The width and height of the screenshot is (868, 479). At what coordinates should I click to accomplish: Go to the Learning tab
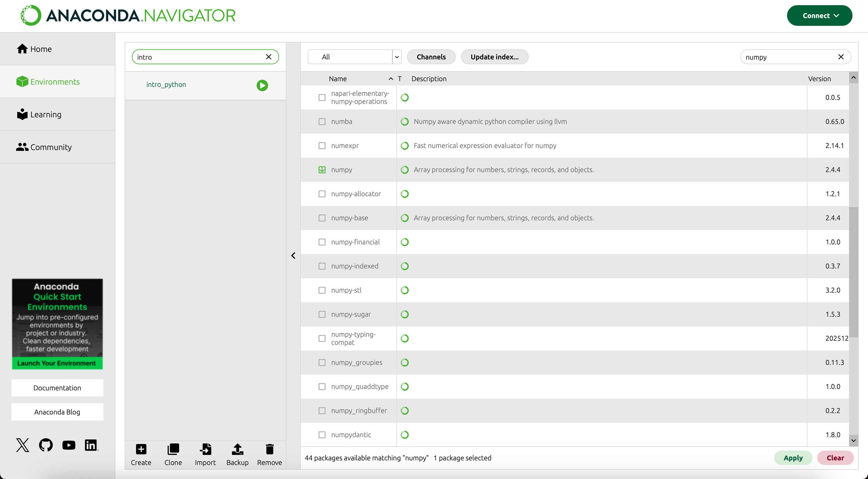point(46,114)
